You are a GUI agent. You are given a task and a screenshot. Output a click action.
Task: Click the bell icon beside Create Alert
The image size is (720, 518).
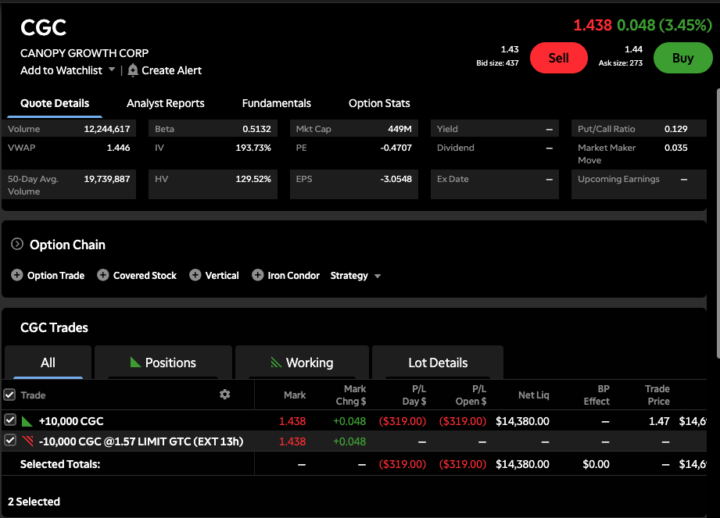tap(133, 70)
